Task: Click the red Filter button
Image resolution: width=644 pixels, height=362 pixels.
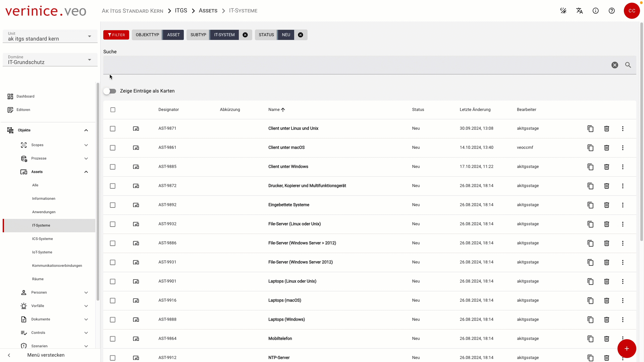Action: [116, 35]
